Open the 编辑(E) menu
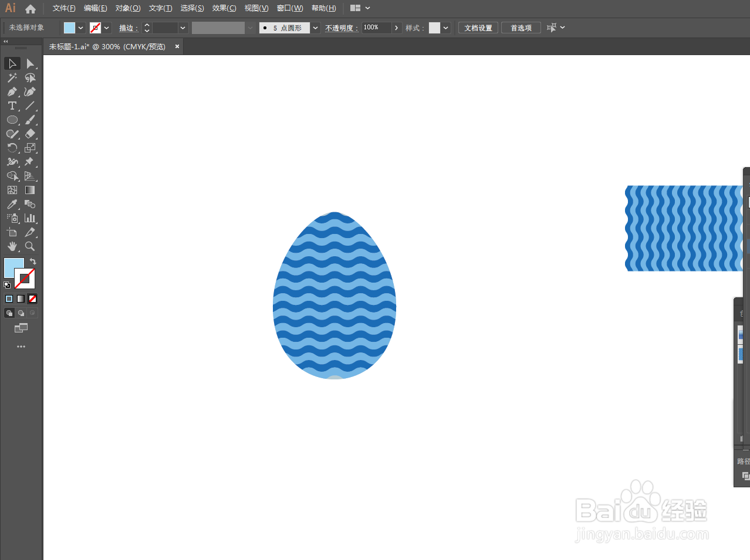Image resolution: width=750 pixels, height=560 pixels. coord(96,8)
